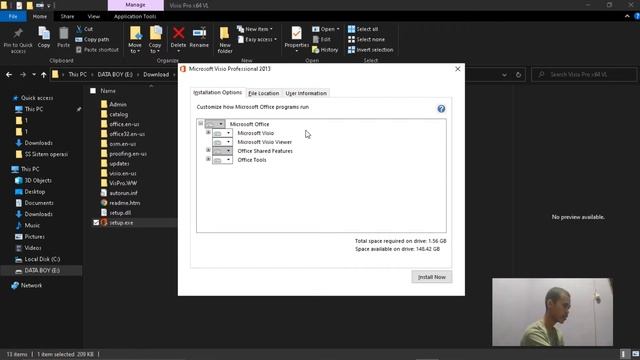The height and width of the screenshot is (360, 640).
Task: Click the Edit item in the Open group
Action: click(x=322, y=40)
